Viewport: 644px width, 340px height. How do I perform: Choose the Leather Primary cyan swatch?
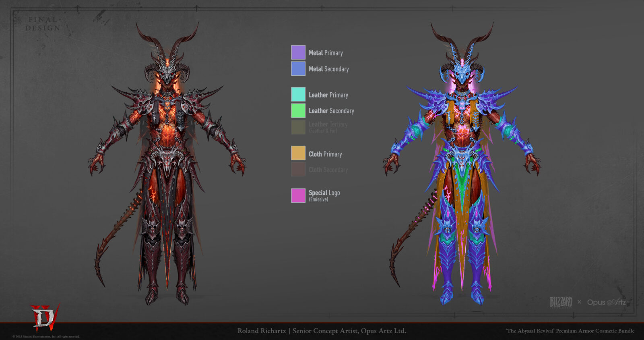tap(298, 94)
